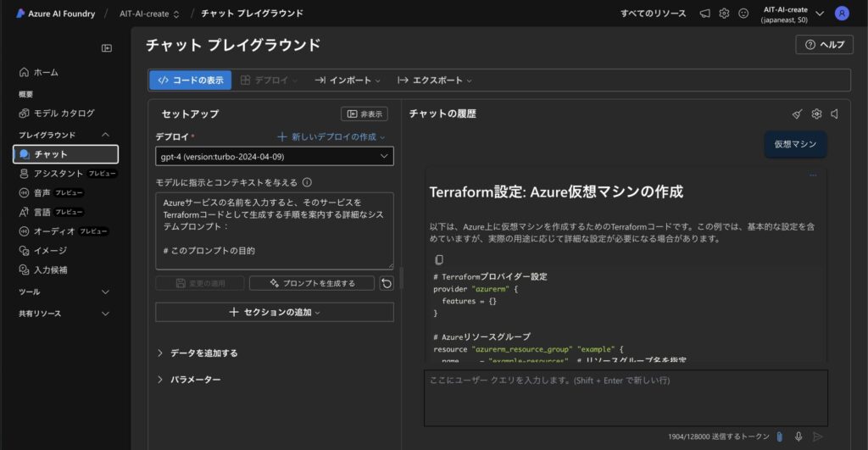Attach a file with paperclip icon
Viewport: 868px width, 450px height.
click(x=780, y=436)
